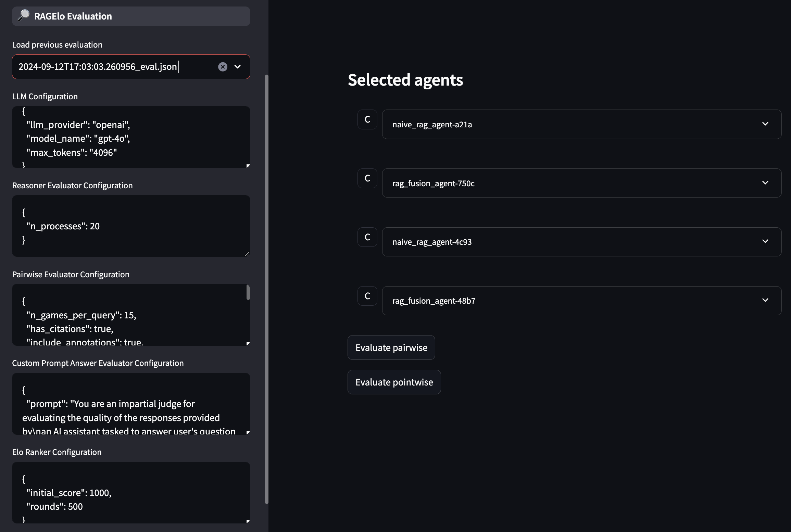
Task: Click the Reasoner Evaluator Configuration text area
Action: point(131,226)
